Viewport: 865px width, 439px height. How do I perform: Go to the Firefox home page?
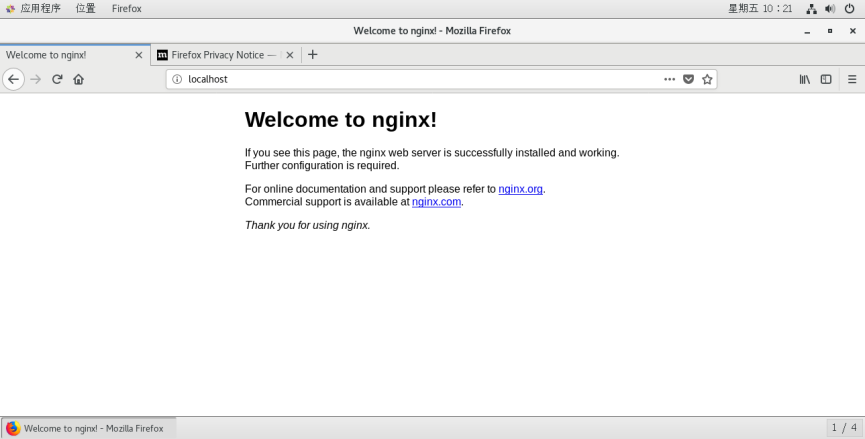click(x=78, y=79)
